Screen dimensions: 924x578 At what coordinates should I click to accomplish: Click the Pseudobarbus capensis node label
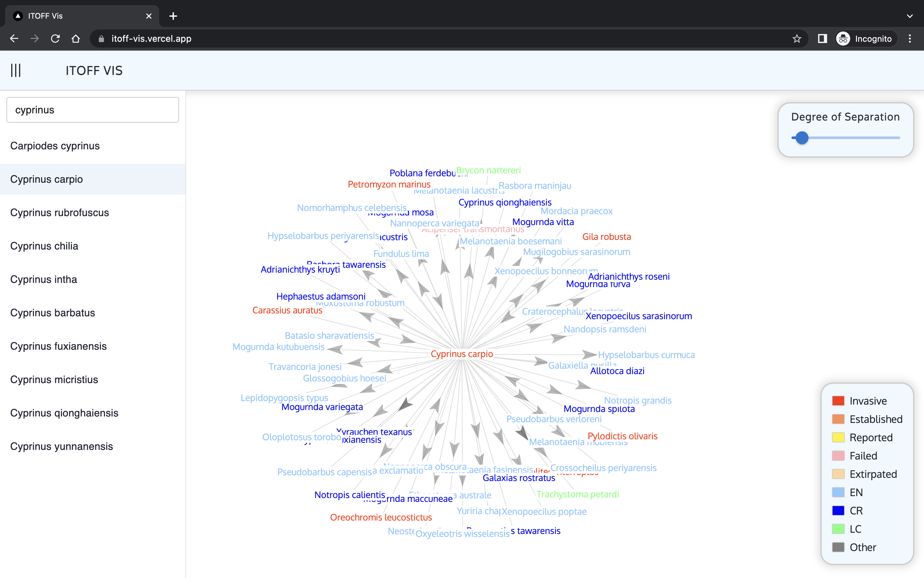click(x=324, y=472)
